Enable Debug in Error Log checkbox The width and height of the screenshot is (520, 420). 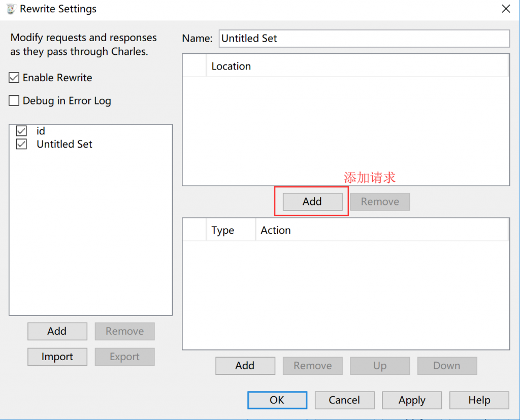point(14,101)
